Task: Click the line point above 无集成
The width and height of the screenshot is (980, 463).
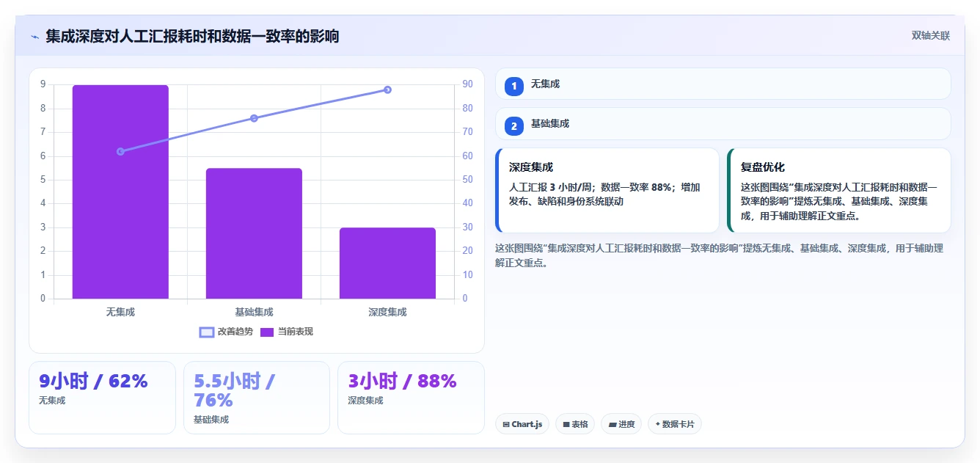Action: (x=120, y=151)
